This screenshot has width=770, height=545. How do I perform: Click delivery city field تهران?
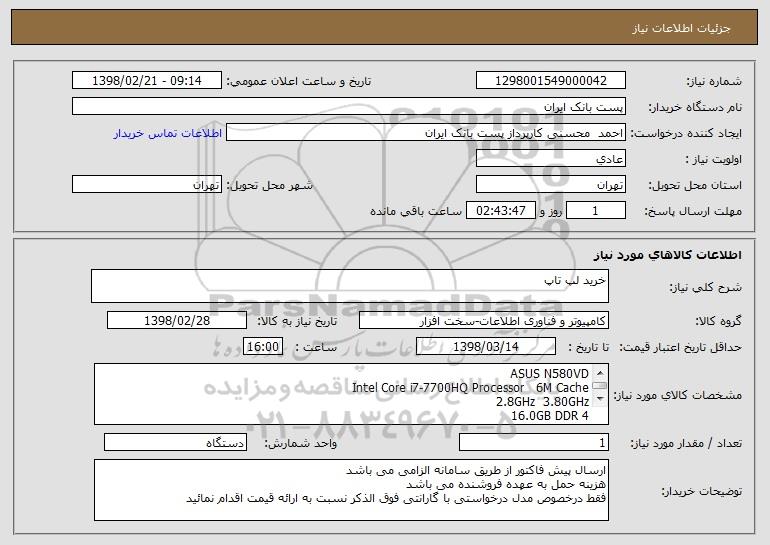click(147, 185)
